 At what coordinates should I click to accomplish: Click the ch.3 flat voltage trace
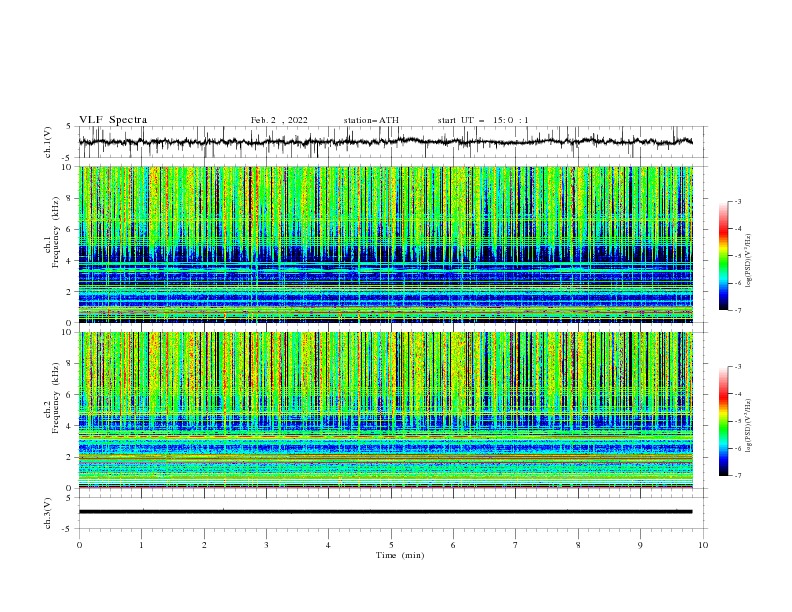(386, 512)
